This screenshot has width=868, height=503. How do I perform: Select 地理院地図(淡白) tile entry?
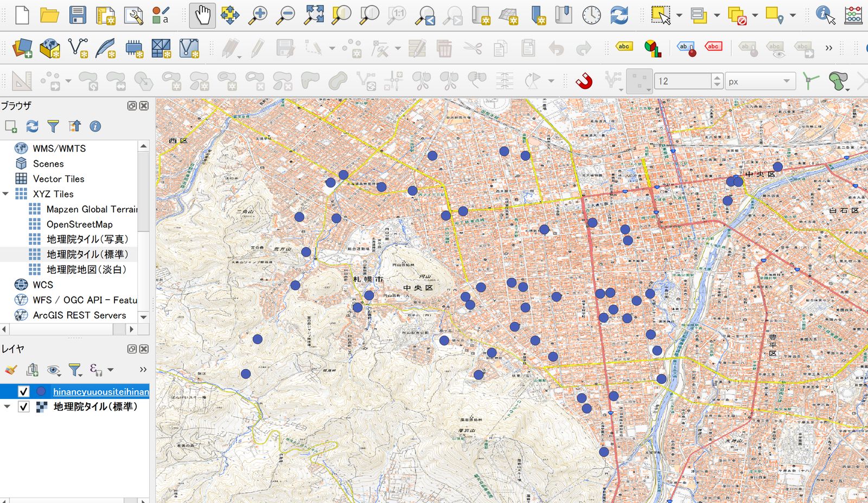87,269
